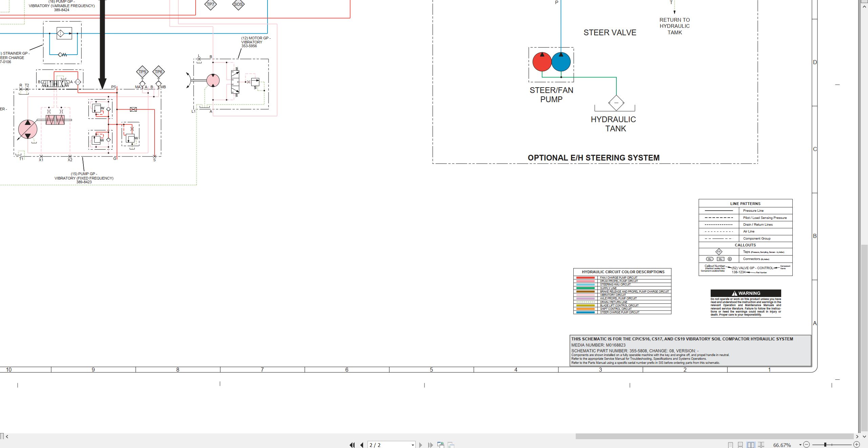Screen dimensions: 868x448
Task: Click the SOS sampling port diamond
Action: [238, 4]
